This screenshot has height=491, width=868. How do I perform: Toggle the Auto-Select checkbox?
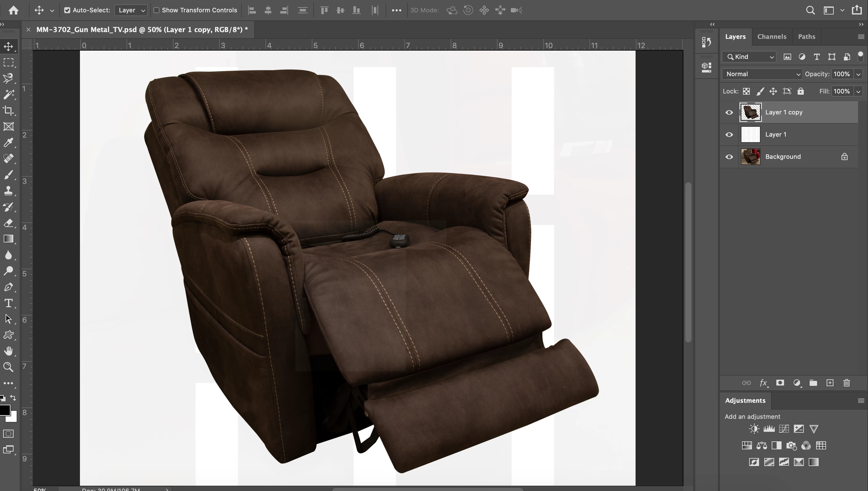pyautogui.click(x=67, y=10)
